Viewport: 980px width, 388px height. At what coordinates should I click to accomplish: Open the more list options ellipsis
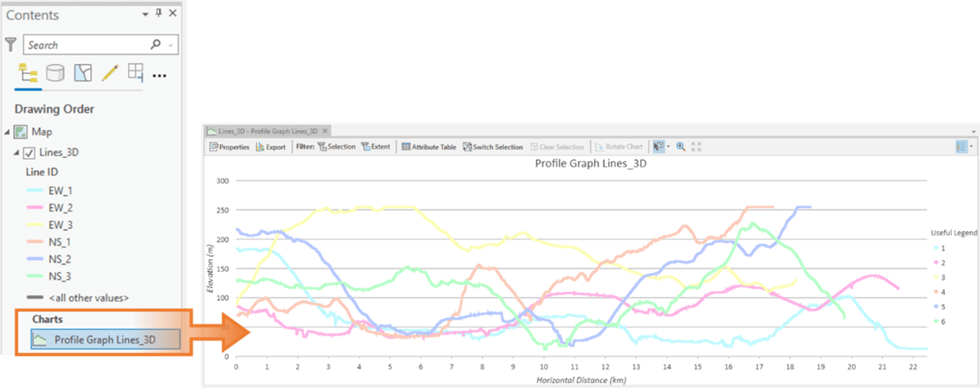click(x=159, y=76)
